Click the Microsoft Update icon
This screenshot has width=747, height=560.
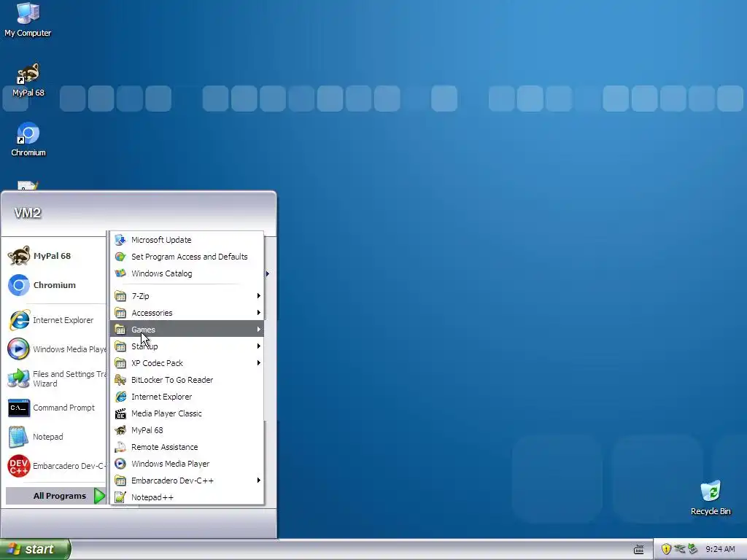[x=120, y=239]
